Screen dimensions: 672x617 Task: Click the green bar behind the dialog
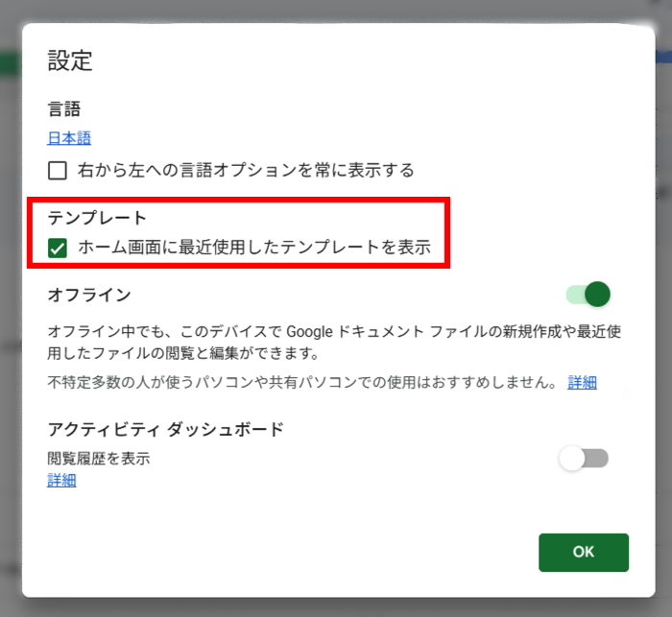coord(10,65)
